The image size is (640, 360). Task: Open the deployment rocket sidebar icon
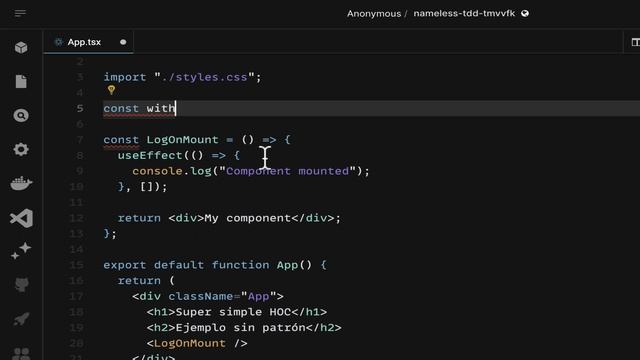[x=21, y=319]
